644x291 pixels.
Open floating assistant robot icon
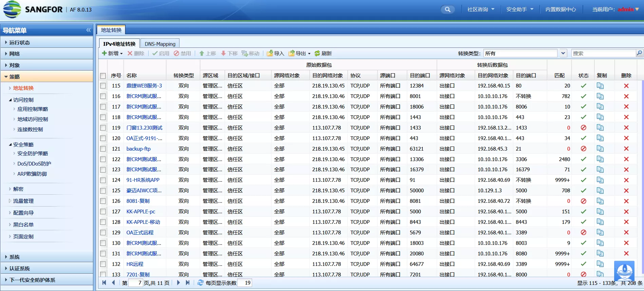(624, 271)
